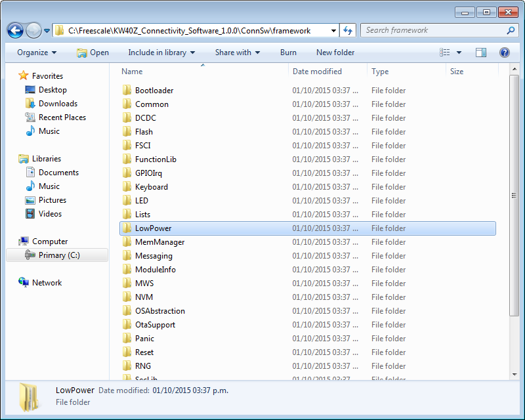Click the vertical scrollbar thumb
Viewport: 525px width, 420px height.
[514, 196]
